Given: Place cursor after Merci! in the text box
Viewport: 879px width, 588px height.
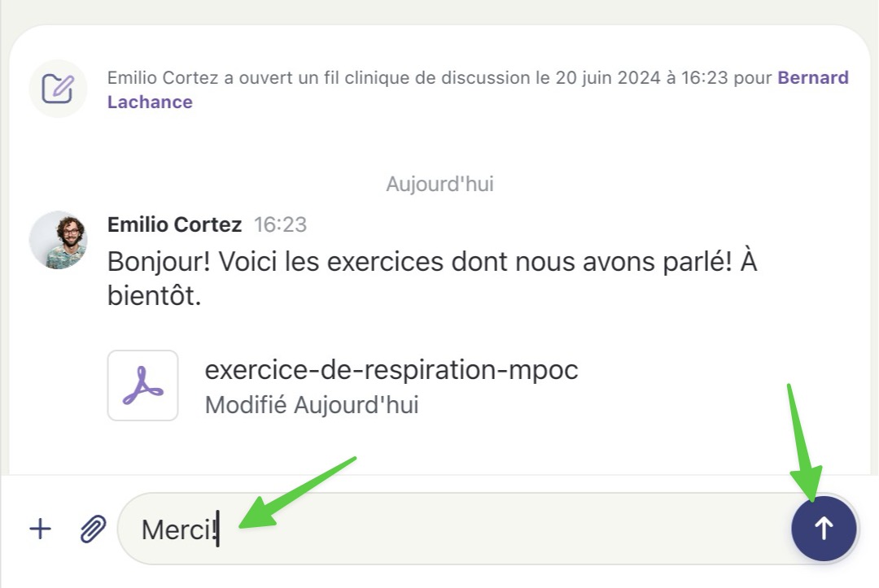Looking at the screenshot, I should [220, 529].
